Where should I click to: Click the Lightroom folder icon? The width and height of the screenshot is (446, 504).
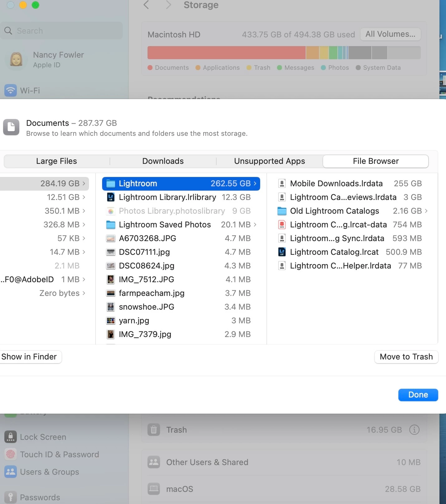[x=111, y=183]
